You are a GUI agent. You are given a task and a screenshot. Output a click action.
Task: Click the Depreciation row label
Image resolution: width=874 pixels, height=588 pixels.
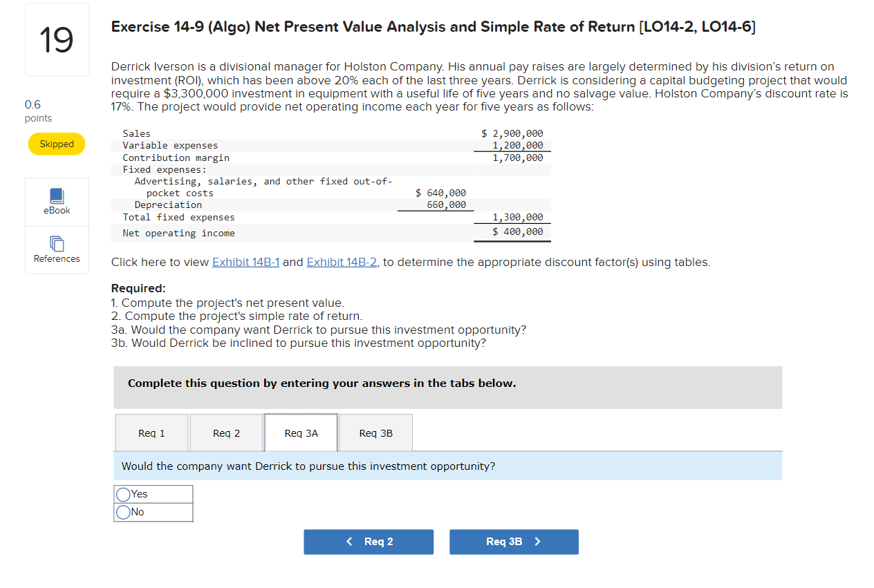[168, 205]
